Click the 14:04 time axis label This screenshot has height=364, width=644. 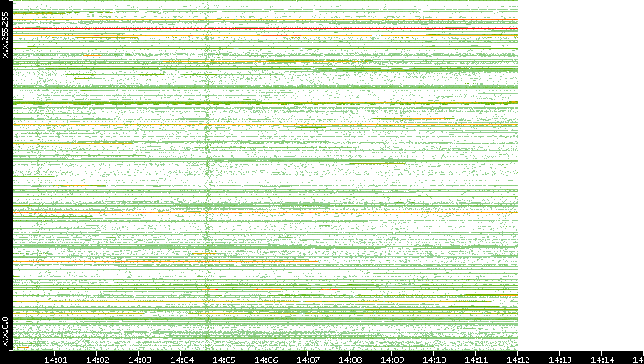pyautogui.click(x=181, y=360)
